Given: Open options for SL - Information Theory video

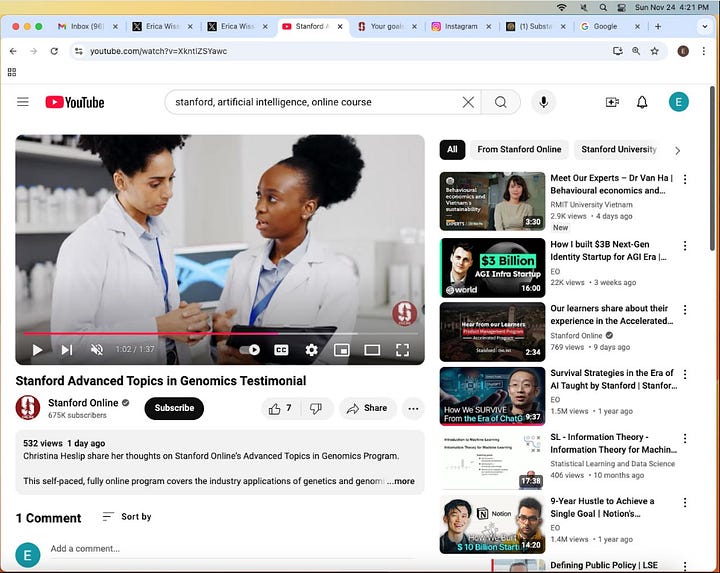Looking at the screenshot, I should [685, 438].
